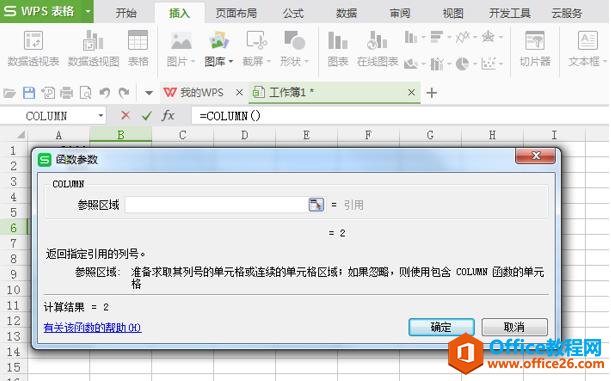Switch to the 我的WPS document tab
The image size is (611, 381).
pyautogui.click(x=194, y=93)
